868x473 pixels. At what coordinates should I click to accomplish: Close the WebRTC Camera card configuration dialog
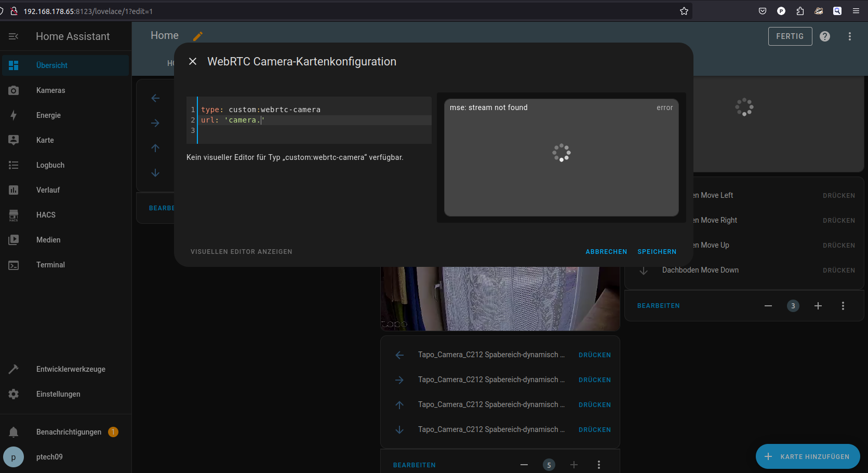pos(193,61)
